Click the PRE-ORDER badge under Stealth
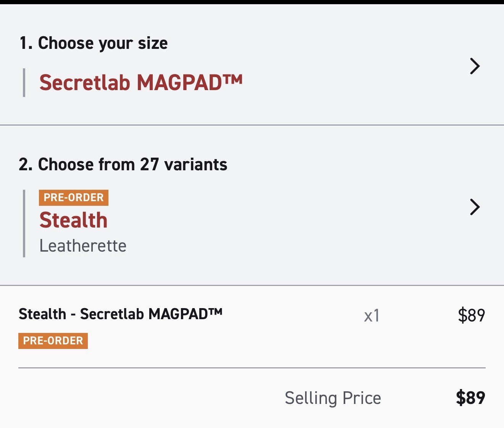 pyautogui.click(x=73, y=197)
